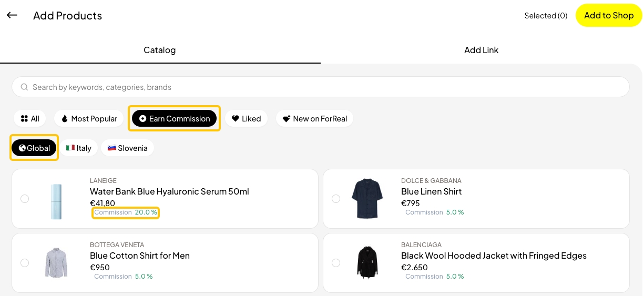The image size is (644, 296).
Task: Select the Balenciaga Hooded Jacket radio button
Action: click(x=336, y=263)
